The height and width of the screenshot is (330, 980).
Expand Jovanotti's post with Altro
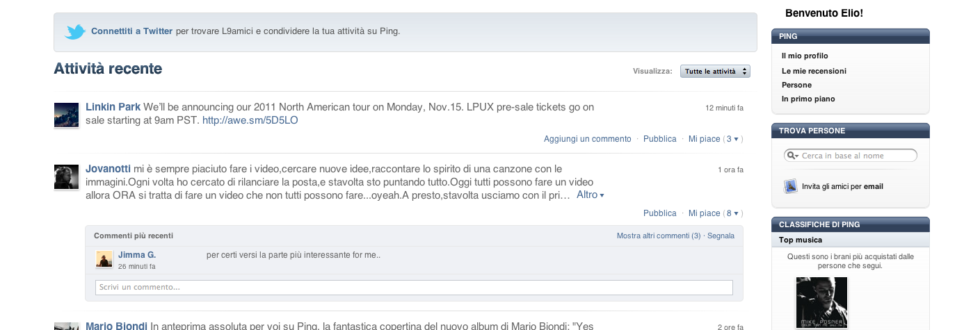coord(590,195)
